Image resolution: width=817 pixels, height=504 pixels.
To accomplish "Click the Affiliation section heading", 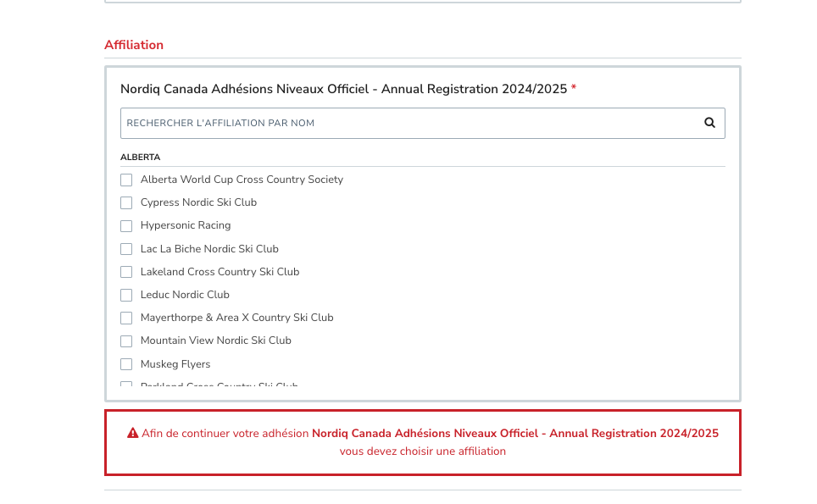I will tap(134, 45).
